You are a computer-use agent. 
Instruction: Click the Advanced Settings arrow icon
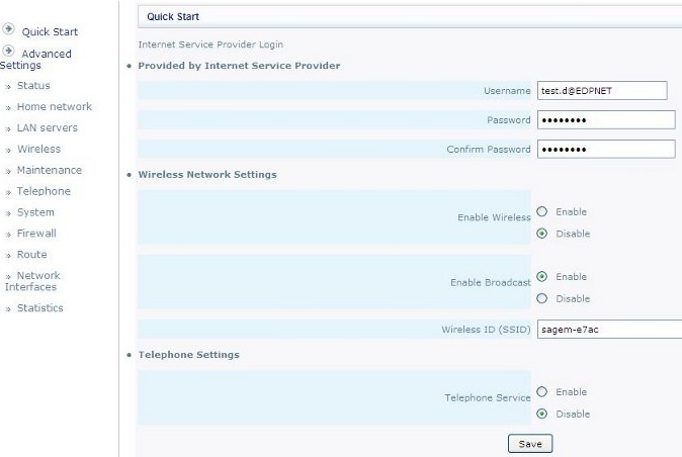(8, 51)
